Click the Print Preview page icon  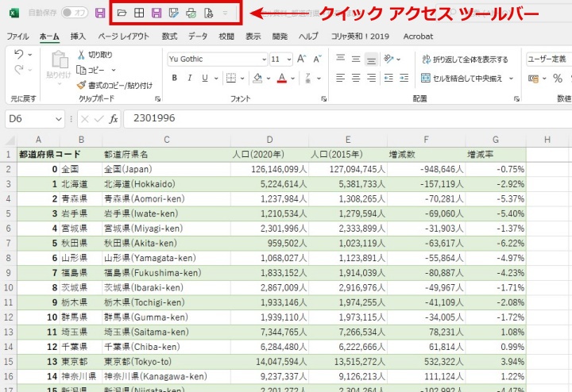208,13
